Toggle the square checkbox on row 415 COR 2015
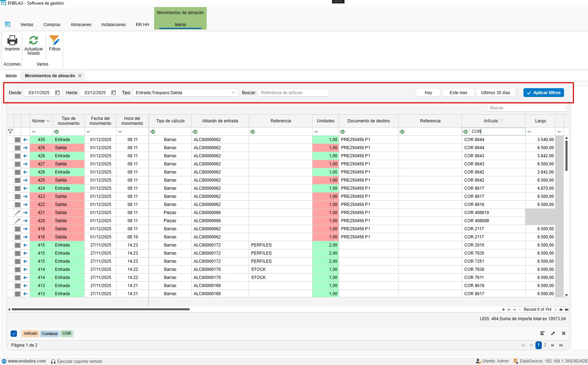 coord(17,245)
